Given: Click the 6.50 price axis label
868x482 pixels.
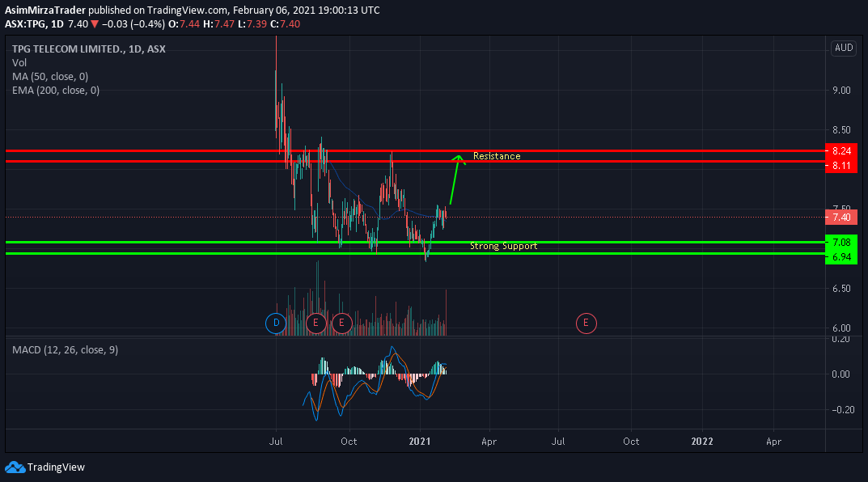Looking at the screenshot, I should (841, 289).
